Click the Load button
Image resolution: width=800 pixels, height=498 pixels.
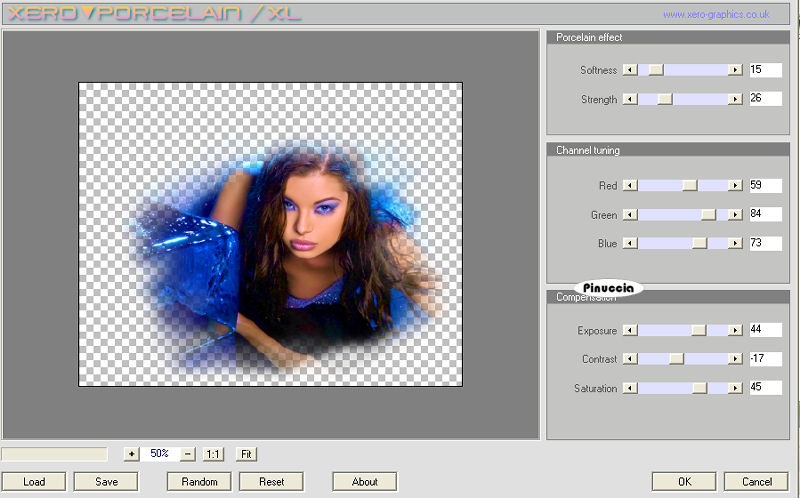click(34, 482)
